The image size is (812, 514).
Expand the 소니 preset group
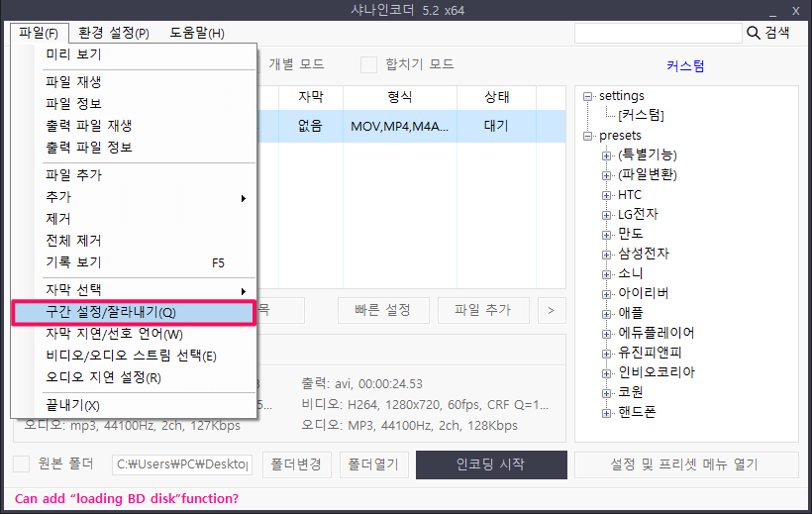pos(606,274)
